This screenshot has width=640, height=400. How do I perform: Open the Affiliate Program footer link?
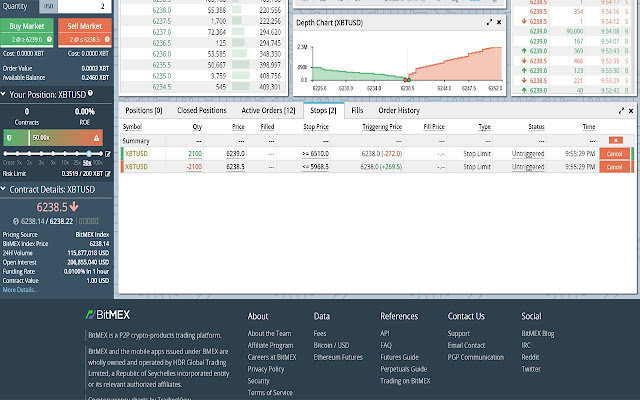270,345
